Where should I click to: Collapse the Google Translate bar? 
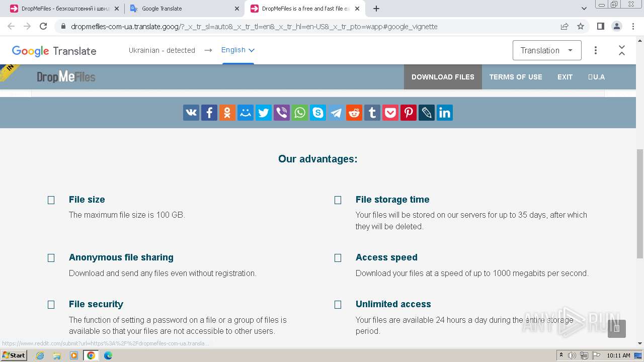622,50
